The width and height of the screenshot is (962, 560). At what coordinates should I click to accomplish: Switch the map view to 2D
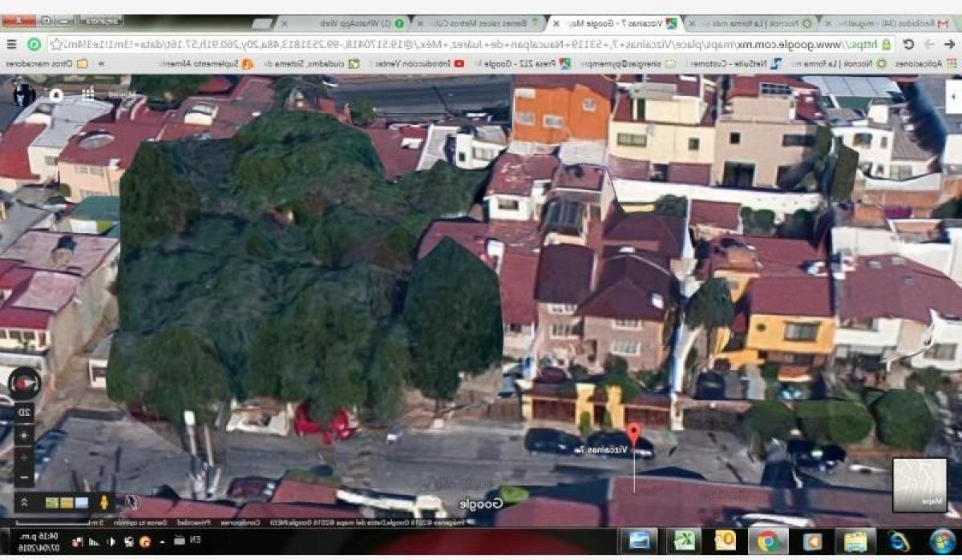pos(22,411)
